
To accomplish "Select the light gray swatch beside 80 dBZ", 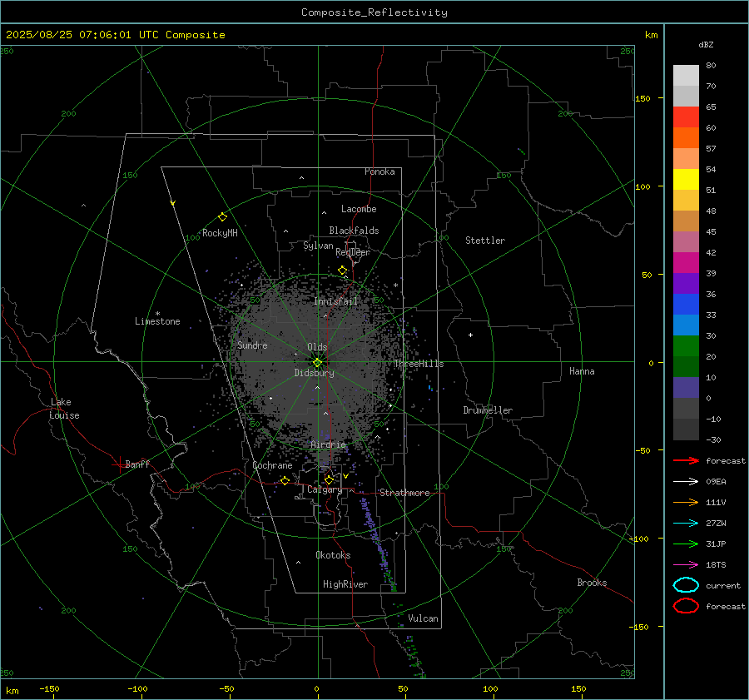I will 686,76.
